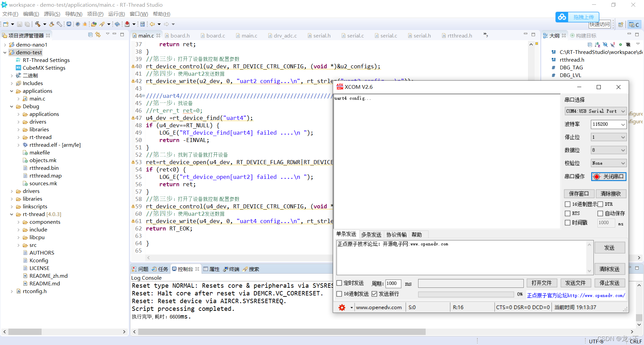This screenshot has height=345, width=644.
Task: Click the 关闭串口 button
Action: 609,177
